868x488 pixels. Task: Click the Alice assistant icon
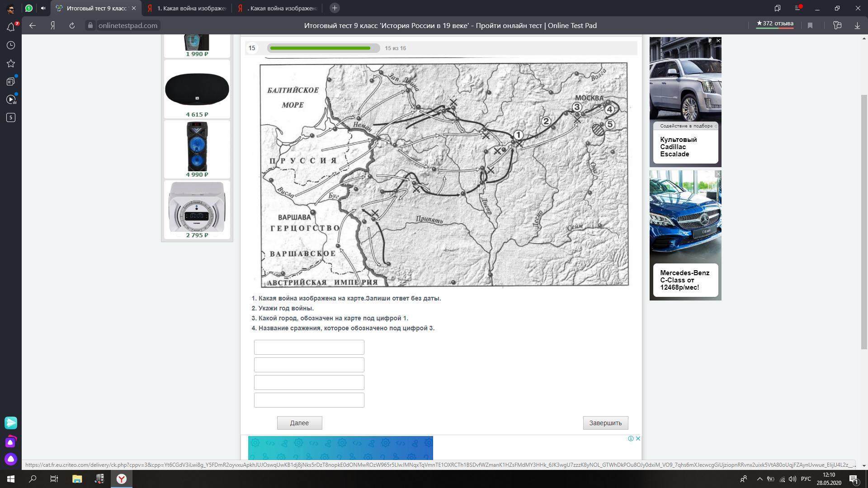[x=11, y=459]
